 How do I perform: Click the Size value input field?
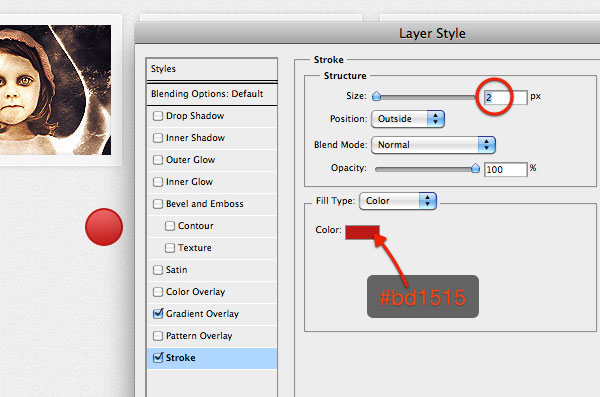505,98
